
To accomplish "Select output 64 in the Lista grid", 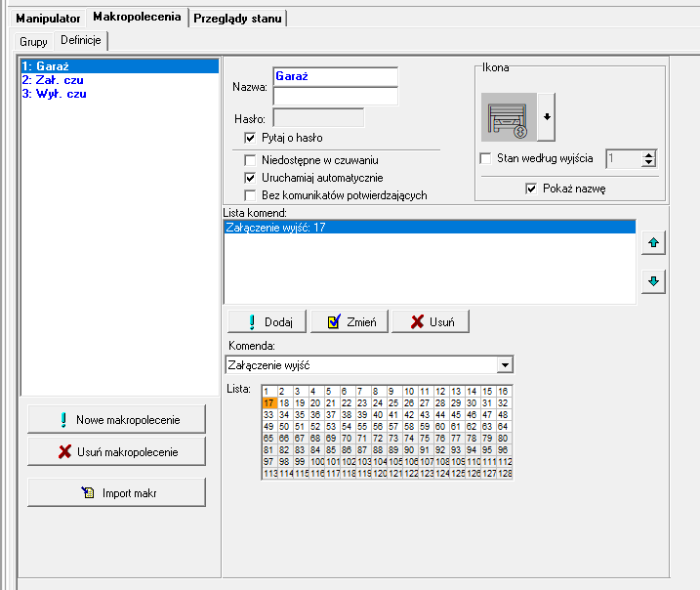I will tap(504, 427).
